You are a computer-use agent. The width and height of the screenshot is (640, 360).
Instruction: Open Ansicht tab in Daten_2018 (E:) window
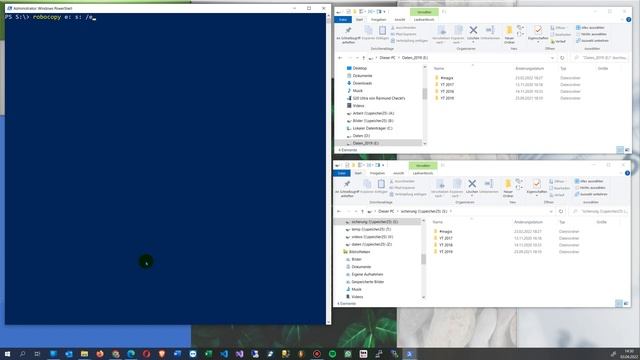pyautogui.click(x=400, y=20)
